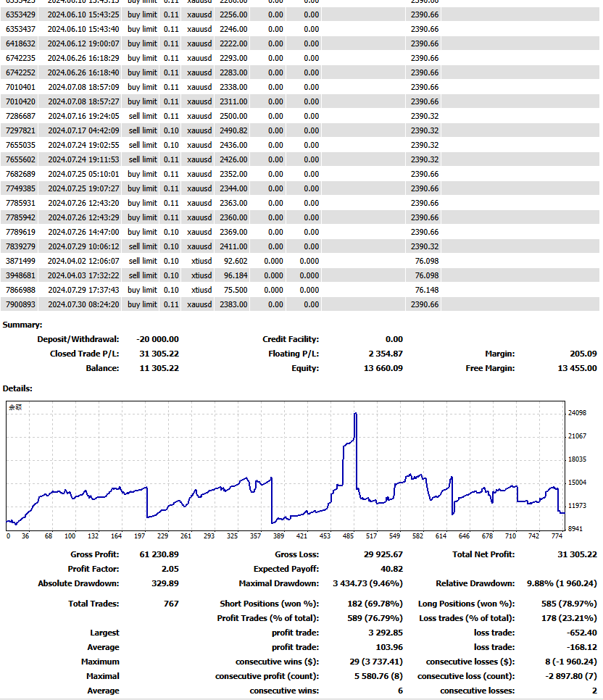This screenshot has width=603, height=700.
Task: Click Floating P/L value 2 354.87
Action: tap(386, 354)
